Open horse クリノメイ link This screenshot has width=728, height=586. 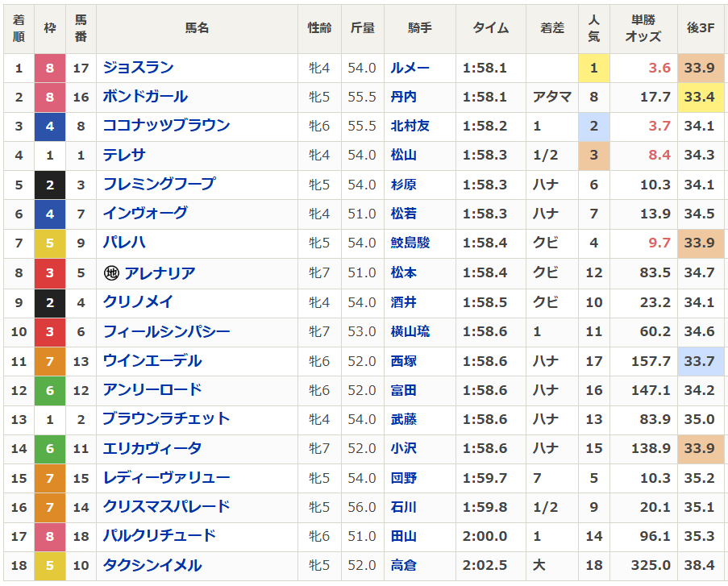tap(138, 302)
